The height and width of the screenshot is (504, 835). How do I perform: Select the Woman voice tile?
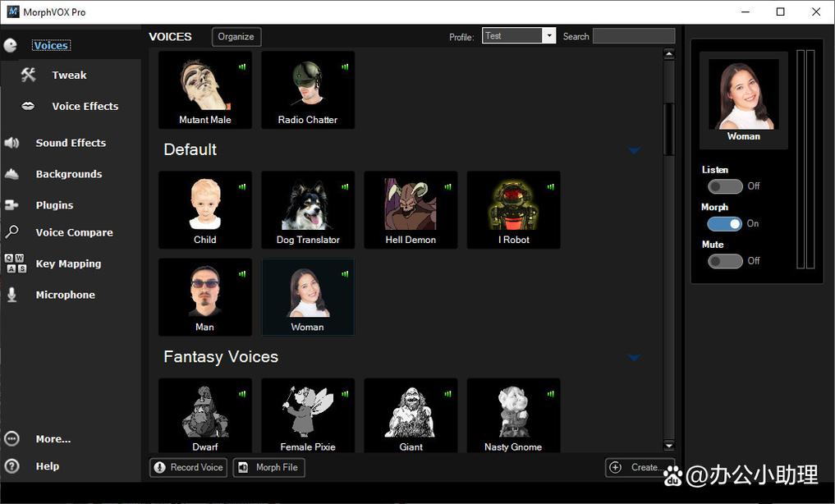308,297
